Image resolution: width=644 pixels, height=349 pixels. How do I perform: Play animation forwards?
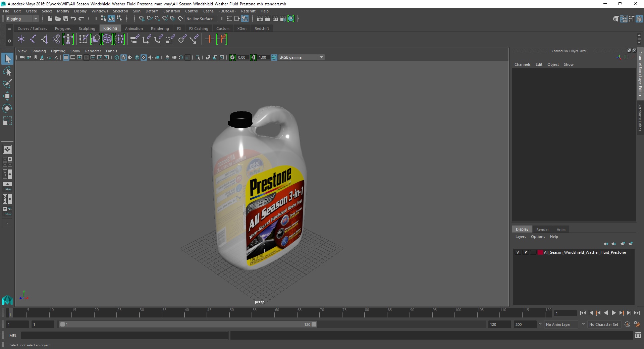pyautogui.click(x=614, y=313)
